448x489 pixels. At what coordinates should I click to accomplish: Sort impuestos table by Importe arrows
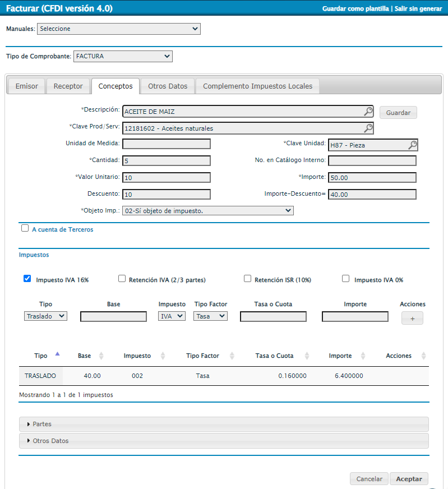pos(363,356)
